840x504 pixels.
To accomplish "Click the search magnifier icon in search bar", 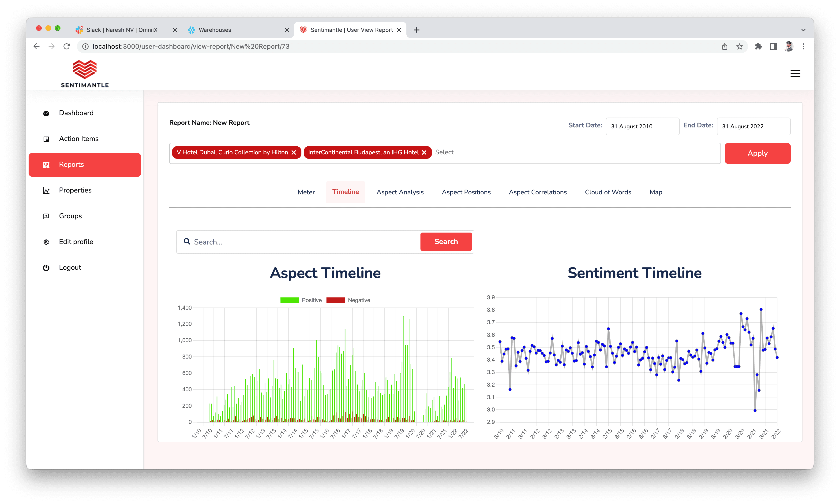I will [187, 241].
